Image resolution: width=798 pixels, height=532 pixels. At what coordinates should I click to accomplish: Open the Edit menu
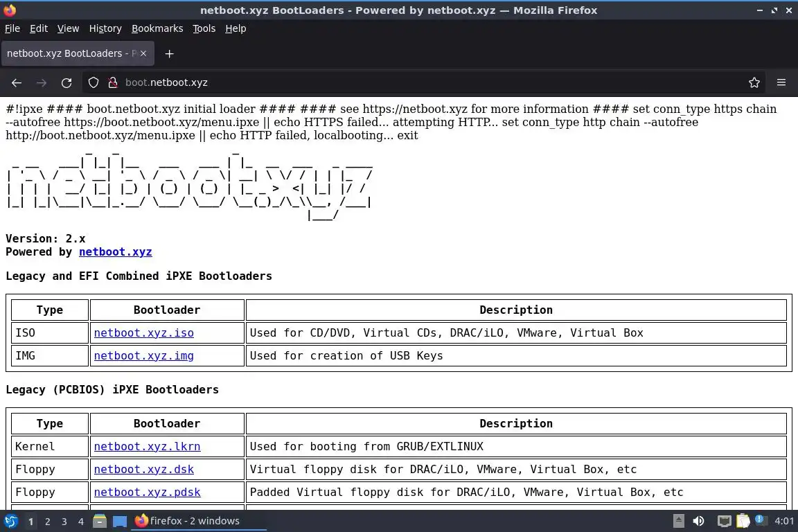click(39, 28)
